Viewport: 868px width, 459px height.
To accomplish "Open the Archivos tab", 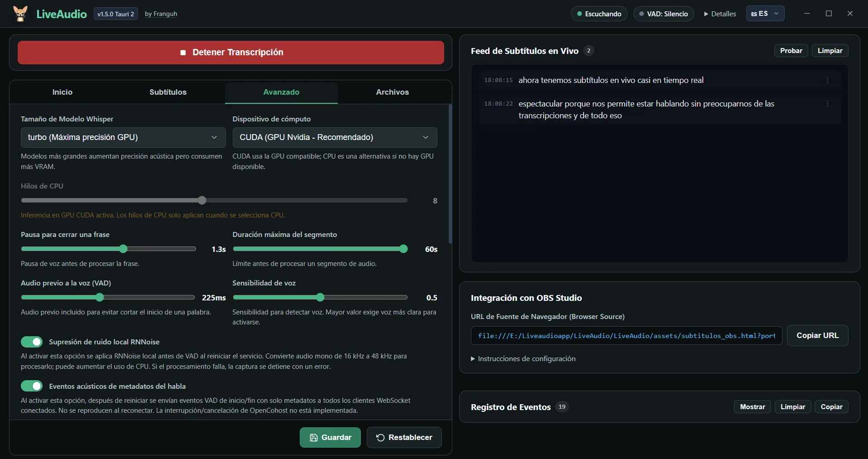I will pos(393,92).
